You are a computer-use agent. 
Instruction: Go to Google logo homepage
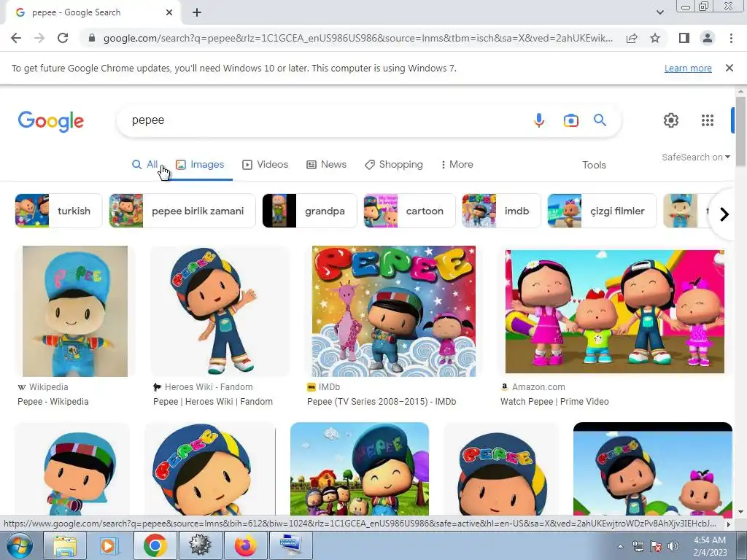[x=51, y=121]
